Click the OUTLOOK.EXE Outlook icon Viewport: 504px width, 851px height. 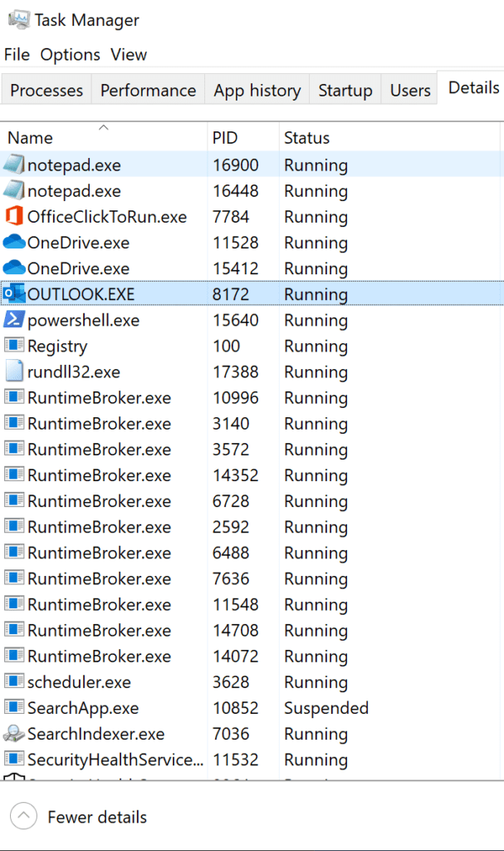tap(14, 293)
